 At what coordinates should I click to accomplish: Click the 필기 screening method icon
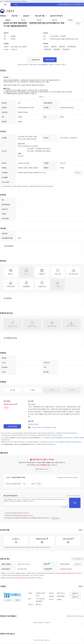pos(52,390)
